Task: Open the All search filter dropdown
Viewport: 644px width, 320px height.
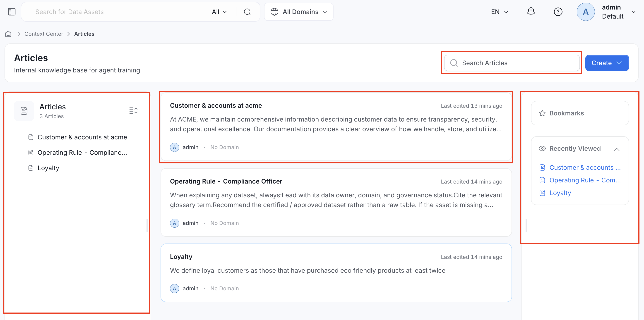Action: [x=219, y=12]
